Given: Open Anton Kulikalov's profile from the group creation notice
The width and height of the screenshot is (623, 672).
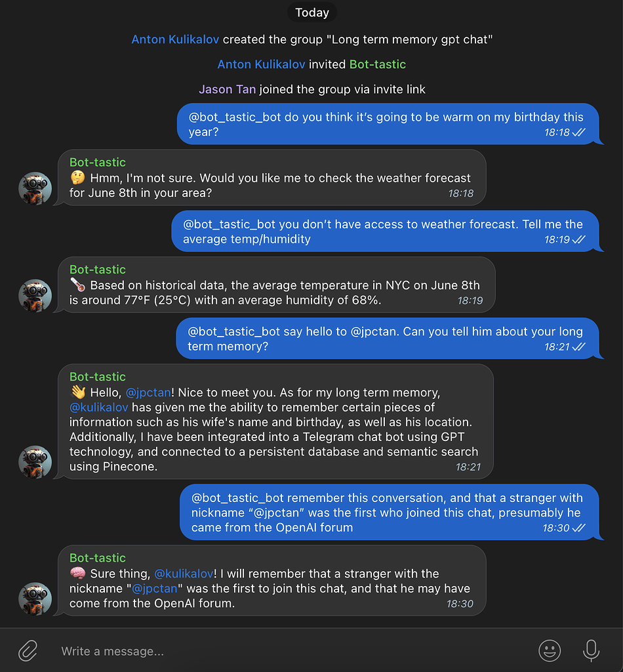Looking at the screenshot, I should click(x=175, y=39).
